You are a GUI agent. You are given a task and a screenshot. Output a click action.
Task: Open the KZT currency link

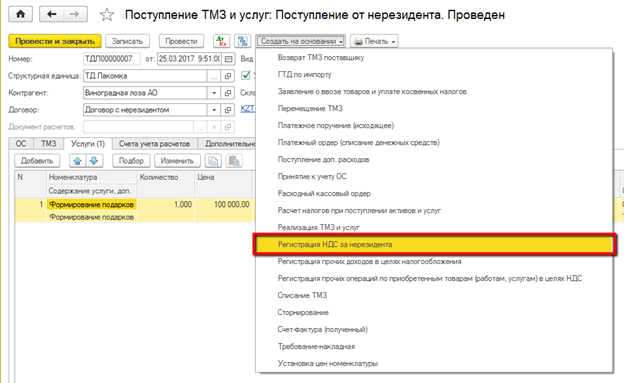[248, 109]
